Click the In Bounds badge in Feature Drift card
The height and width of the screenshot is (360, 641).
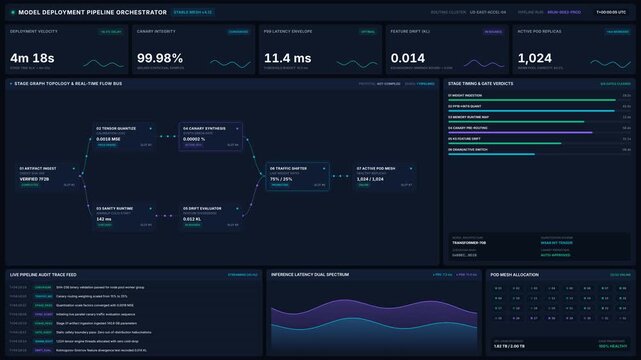pos(493,32)
